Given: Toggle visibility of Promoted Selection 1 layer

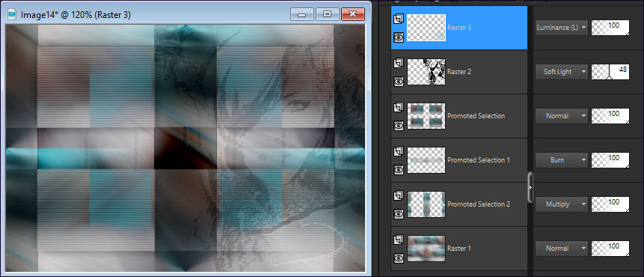Looking at the screenshot, I should tap(399, 170).
